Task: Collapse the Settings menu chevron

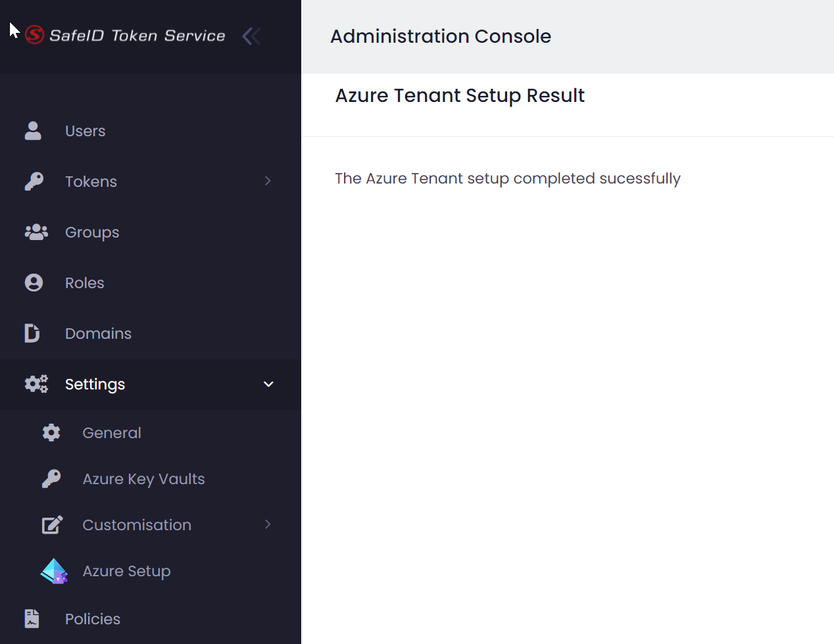Action: pos(268,384)
